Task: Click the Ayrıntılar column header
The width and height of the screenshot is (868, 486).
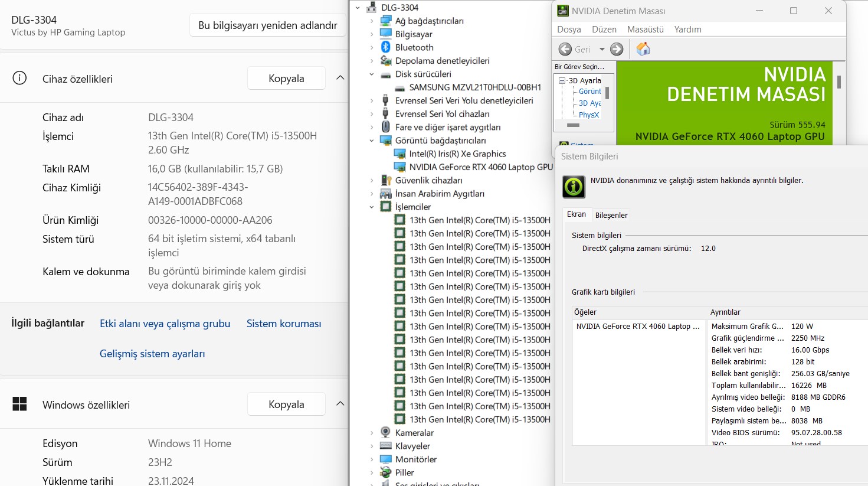Action: [x=788, y=312]
